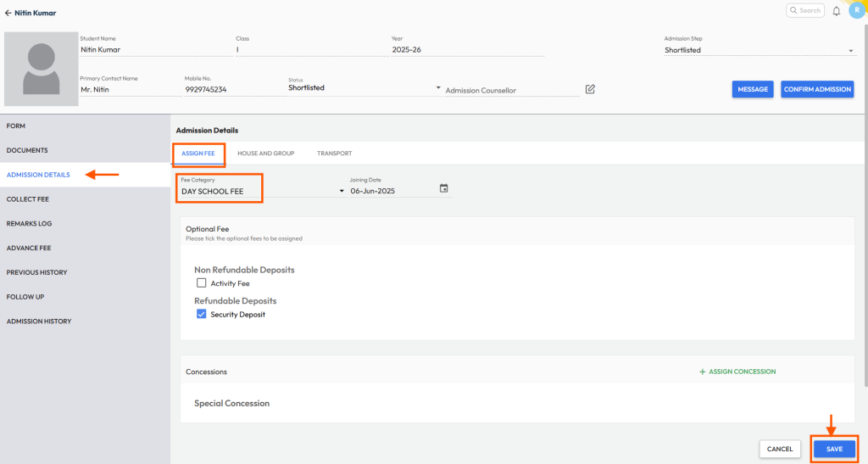Image resolution: width=868 pixels, height=464 pixels.
Task: Click the Nitin Kumar page title
Action: point(36,13)
